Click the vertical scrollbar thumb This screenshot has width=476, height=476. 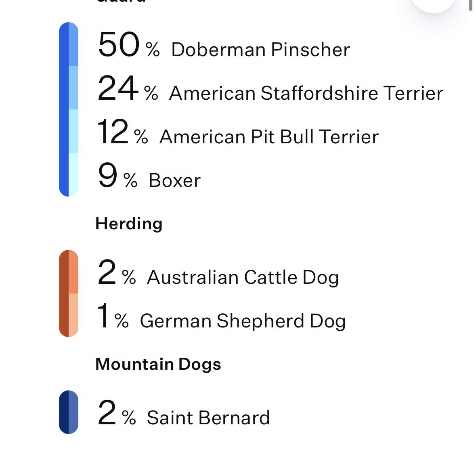click(x=470, y=5)
